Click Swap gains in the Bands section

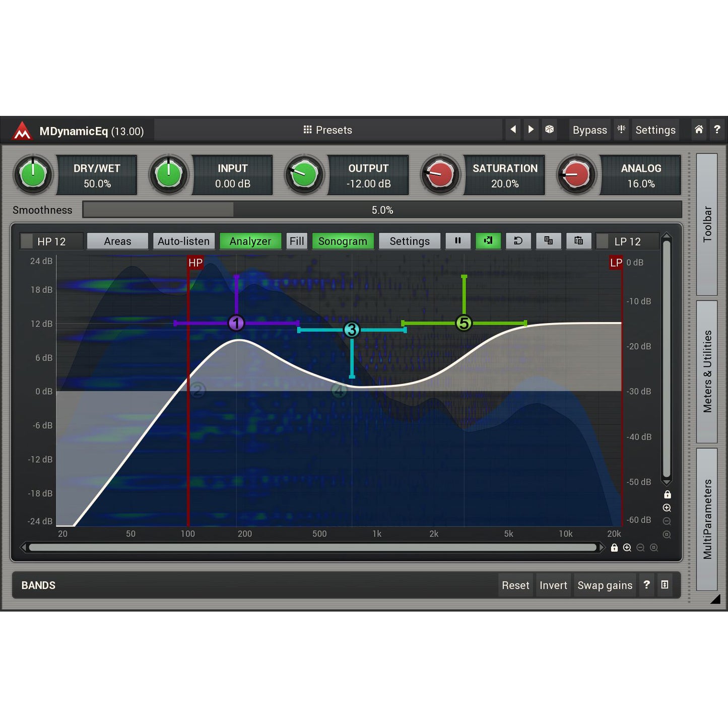(605, 585)
